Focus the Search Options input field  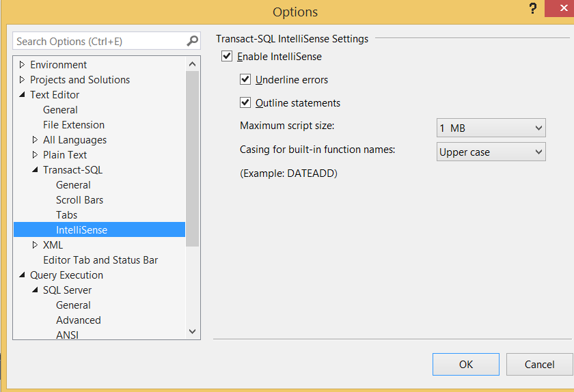[100, 41]
